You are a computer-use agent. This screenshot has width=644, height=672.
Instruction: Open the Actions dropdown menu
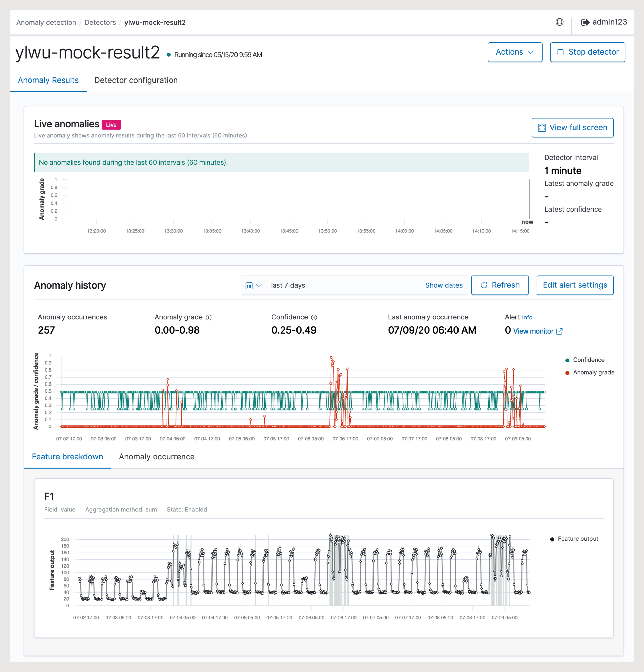coord(515,52)
